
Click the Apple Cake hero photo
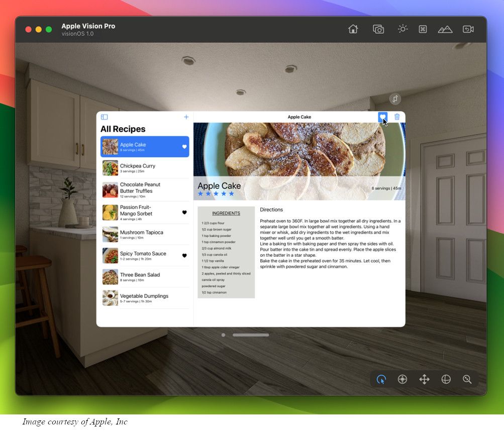point(299,161)
